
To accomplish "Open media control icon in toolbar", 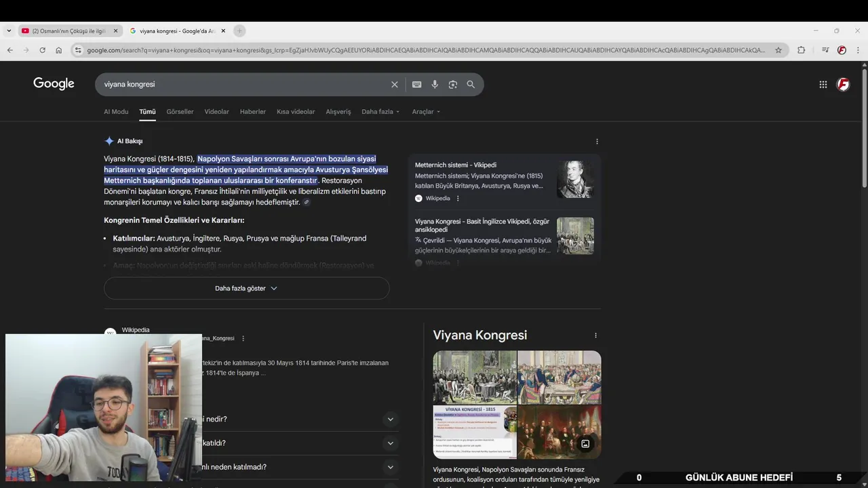I will pos(825,50).
